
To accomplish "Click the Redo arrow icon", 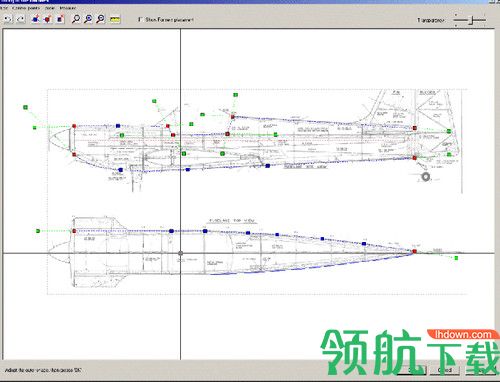I will (x=21, y=19).
